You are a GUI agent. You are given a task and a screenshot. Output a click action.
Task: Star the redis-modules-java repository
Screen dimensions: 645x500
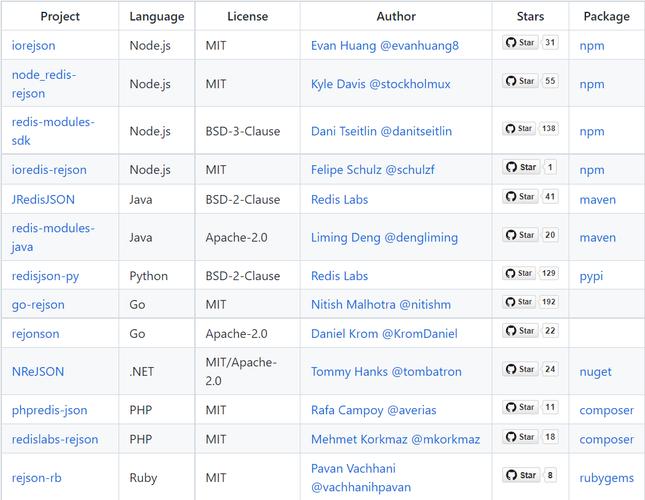[520, 235]
